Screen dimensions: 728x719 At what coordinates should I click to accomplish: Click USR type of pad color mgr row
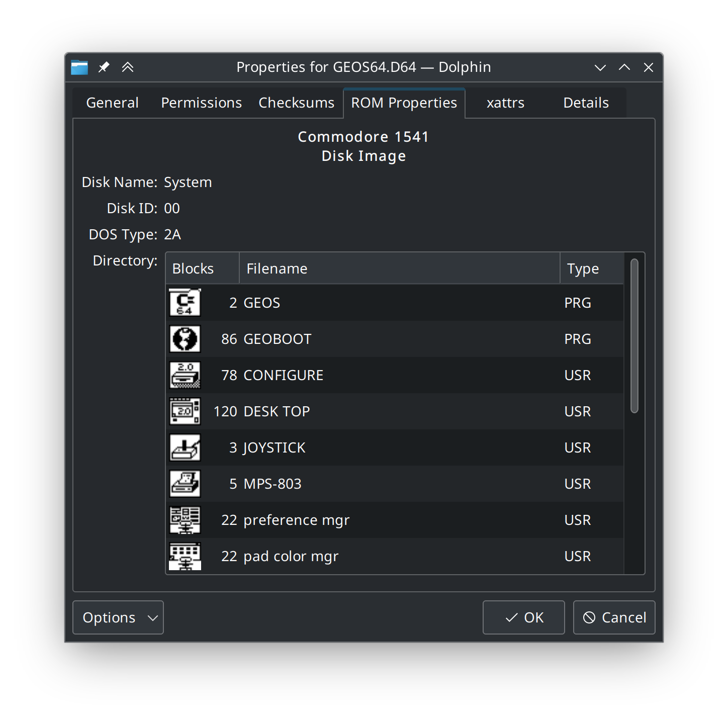point(578,556)
